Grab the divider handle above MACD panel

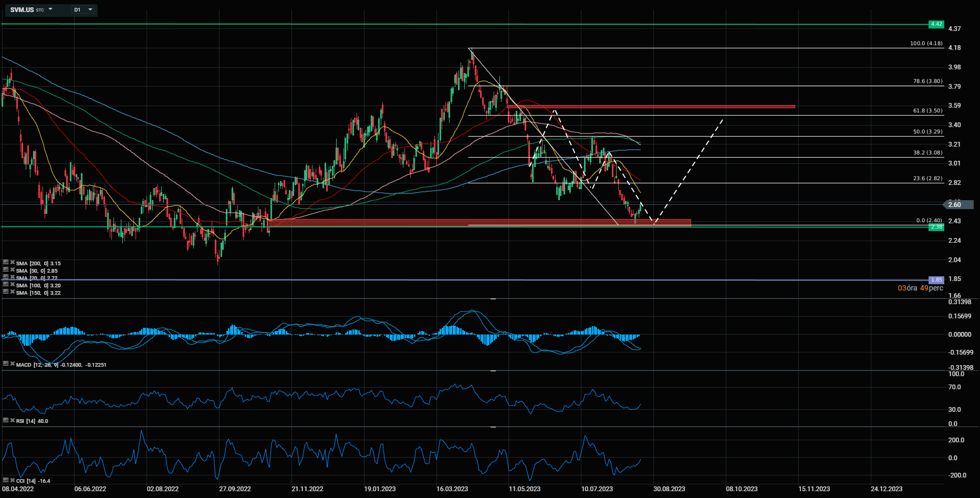[493, 299]
